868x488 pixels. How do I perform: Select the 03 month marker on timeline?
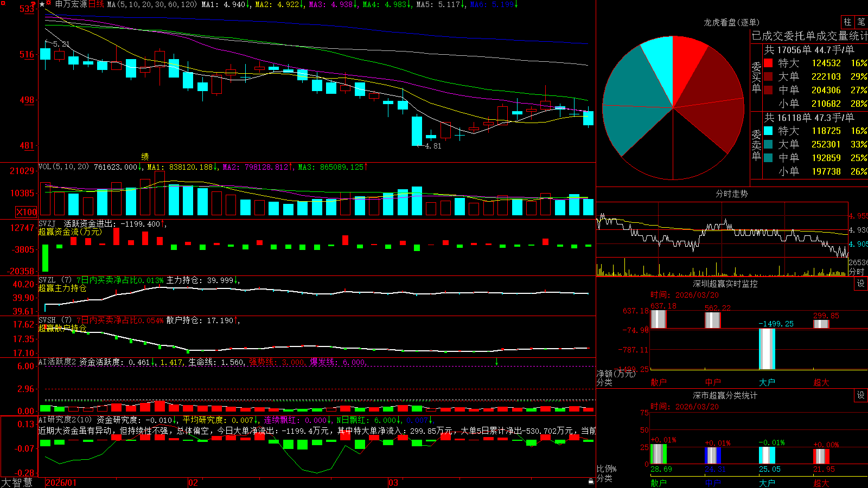(393, 483)
